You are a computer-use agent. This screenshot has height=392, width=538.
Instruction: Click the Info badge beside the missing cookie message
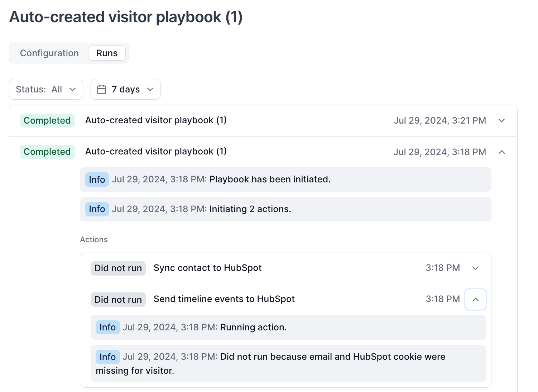click(107, 357)
